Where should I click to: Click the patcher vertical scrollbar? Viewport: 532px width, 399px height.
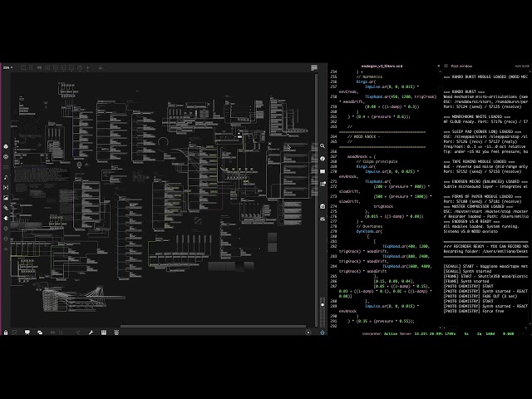[x=317, y=200]
